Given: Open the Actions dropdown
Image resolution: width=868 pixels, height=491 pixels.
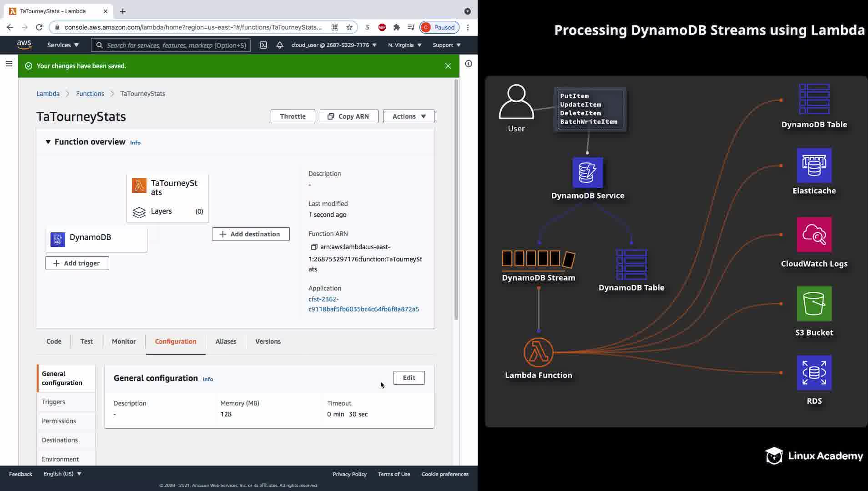Looking at the screenshot, I should (409, 116).
